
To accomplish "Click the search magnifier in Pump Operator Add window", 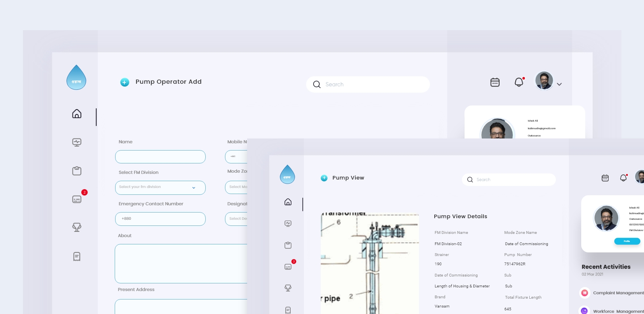I will 317,85.
